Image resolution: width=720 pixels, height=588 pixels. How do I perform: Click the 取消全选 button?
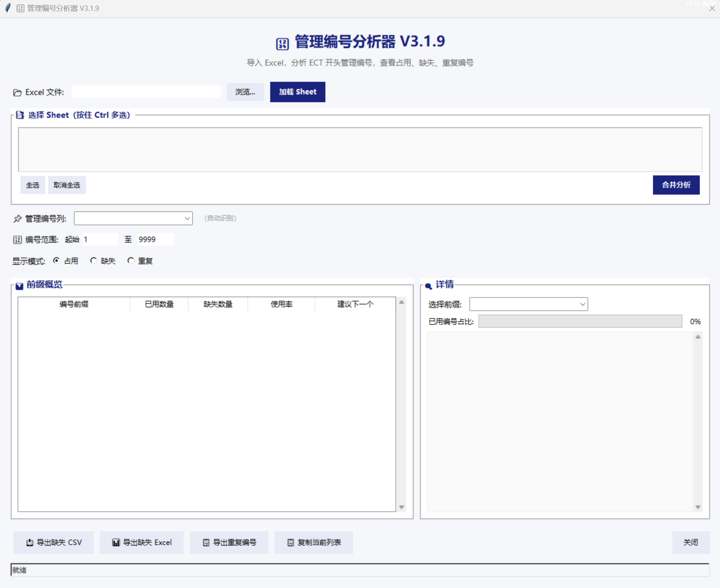[67, 185]
